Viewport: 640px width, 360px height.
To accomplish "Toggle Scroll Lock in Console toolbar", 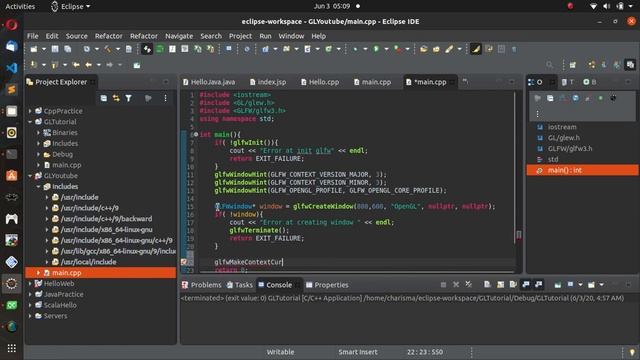I will [500, 284].
